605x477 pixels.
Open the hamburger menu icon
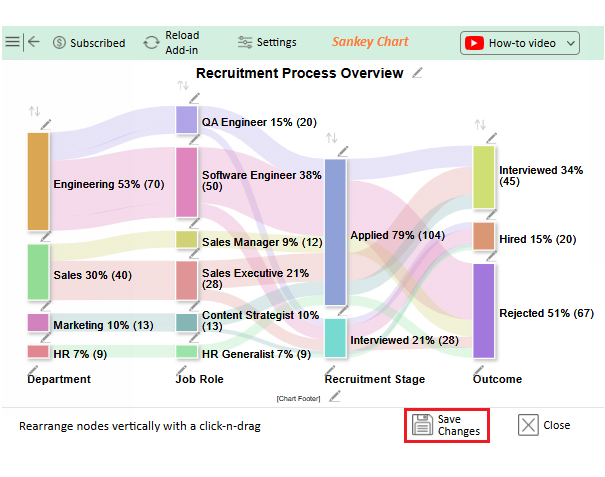(x=12, y=42)
